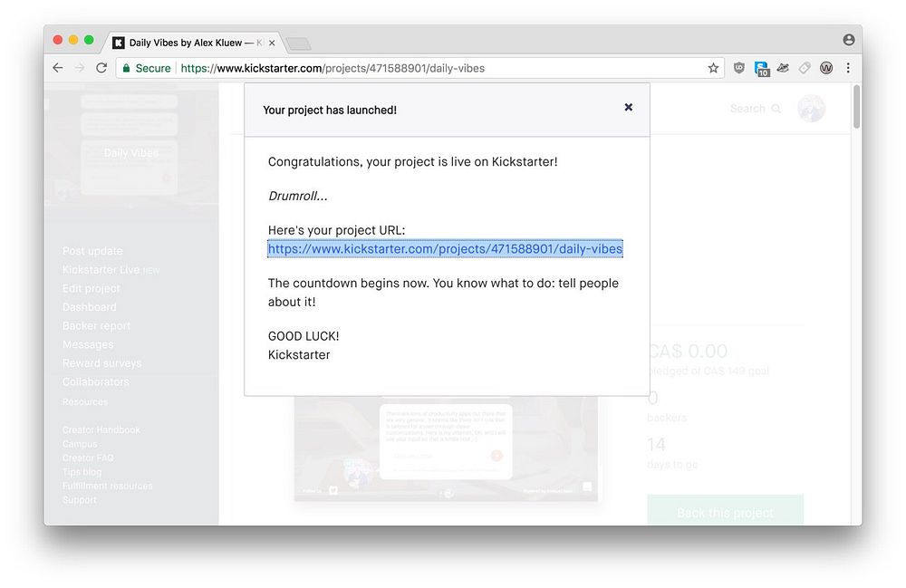Open Collaborators in sidebar

pyautogui.click(x=96, y=381)
